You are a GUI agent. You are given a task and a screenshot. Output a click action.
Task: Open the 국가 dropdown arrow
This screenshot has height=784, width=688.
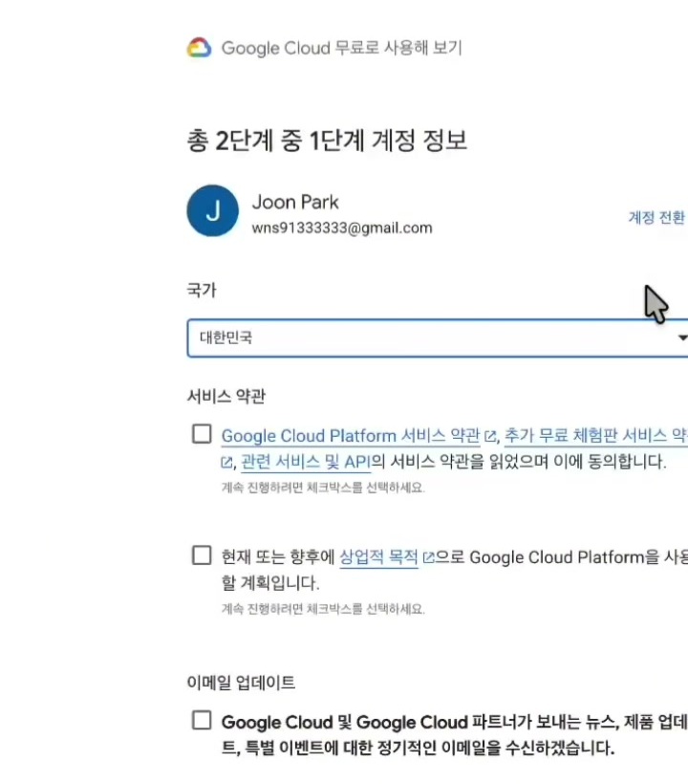[x=680, y=338]
